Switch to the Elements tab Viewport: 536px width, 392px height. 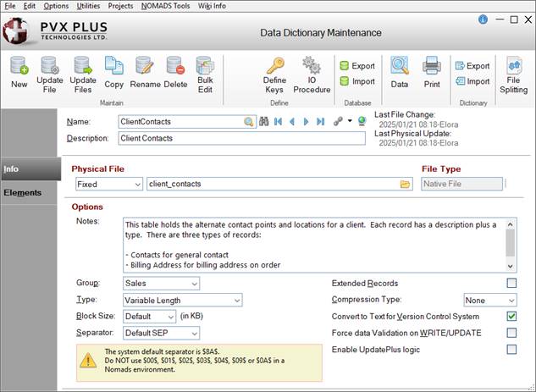point(23,193)
